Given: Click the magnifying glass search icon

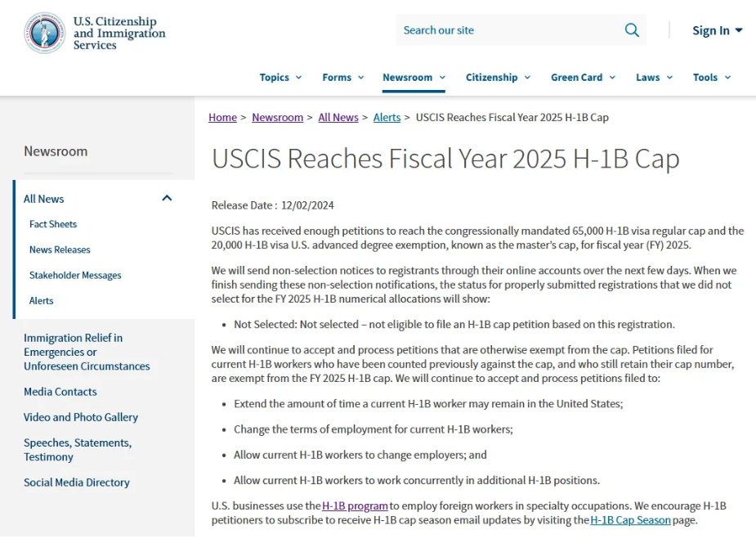Looking at the screenshot, I should (632, 30).
